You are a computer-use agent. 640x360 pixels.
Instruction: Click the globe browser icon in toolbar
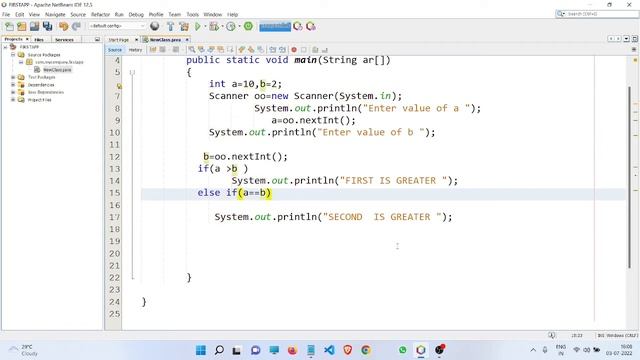pyautogui.click(x=155, y=27)
